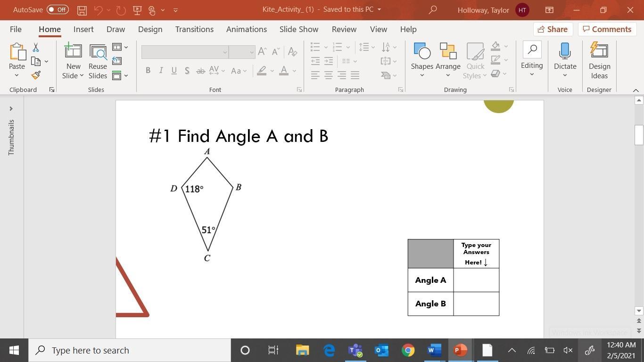This screenshot has height=362, width=644.
Task: Toggle Italic formatting
Action: click(x=161, y=71)
